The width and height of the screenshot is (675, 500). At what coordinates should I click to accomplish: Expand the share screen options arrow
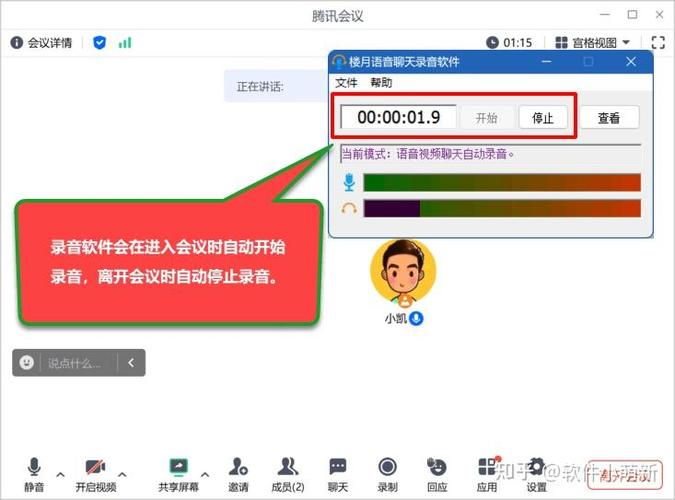205,474
